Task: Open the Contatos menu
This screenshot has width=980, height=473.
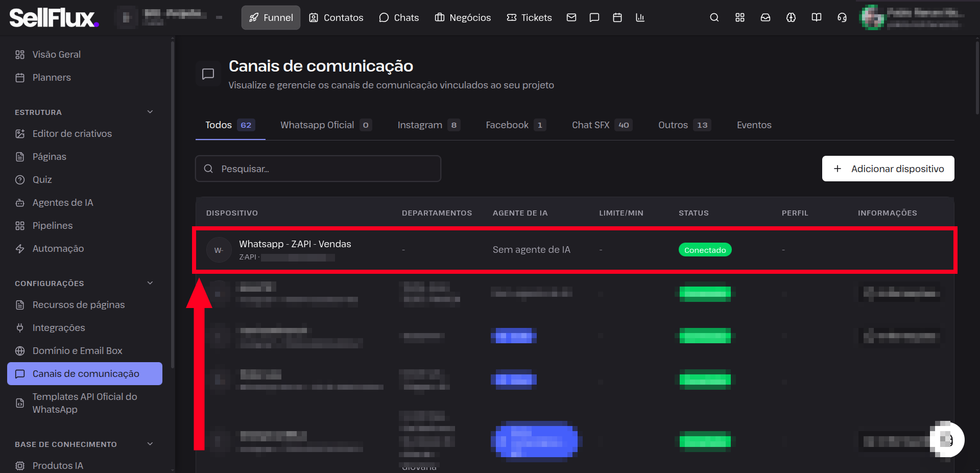Action: (336, 17)
